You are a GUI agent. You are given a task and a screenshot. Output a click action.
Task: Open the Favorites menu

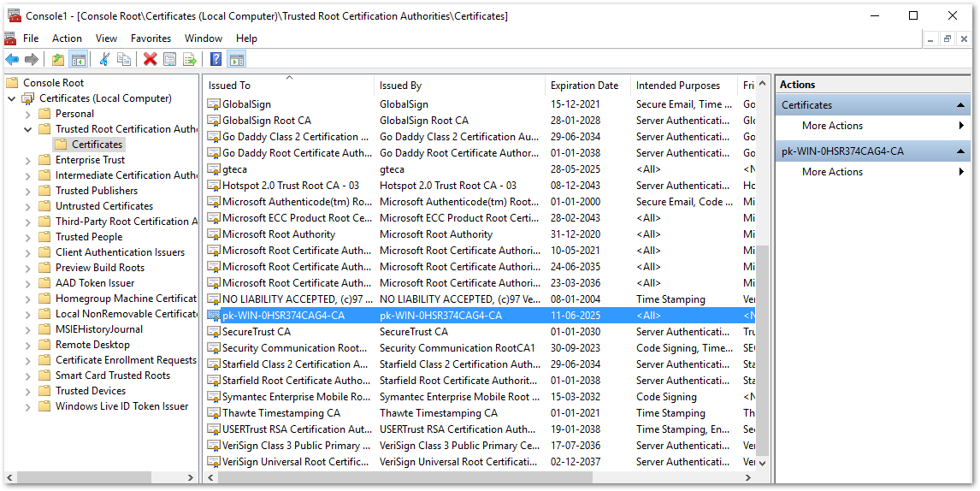click(x=151, y=38)
